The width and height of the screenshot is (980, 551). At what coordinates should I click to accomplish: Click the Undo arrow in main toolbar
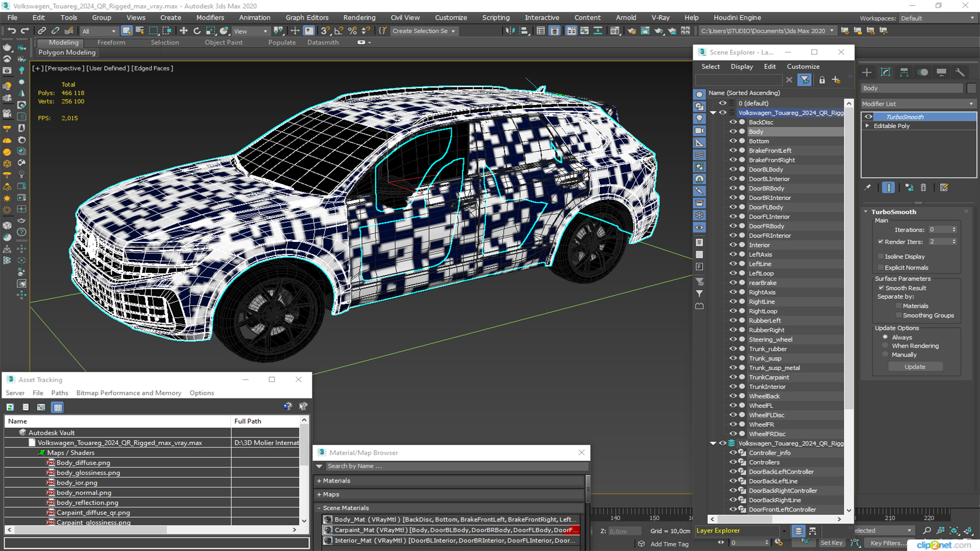pos(11,31)
